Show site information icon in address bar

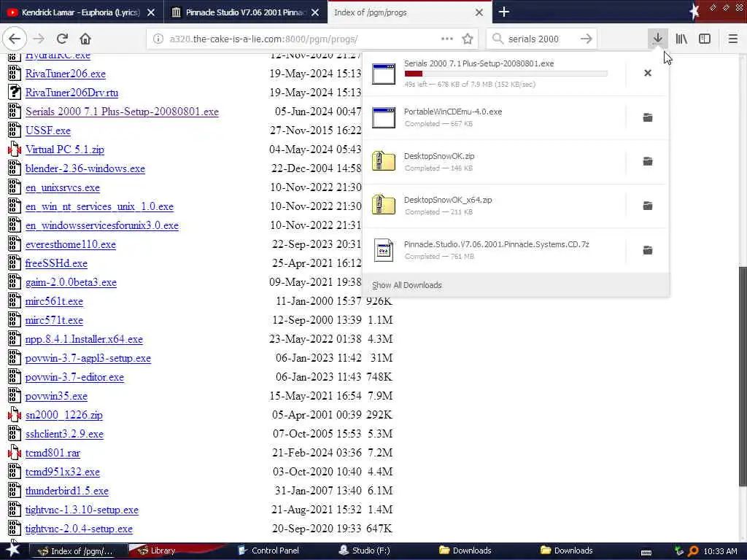coord(158,39)
